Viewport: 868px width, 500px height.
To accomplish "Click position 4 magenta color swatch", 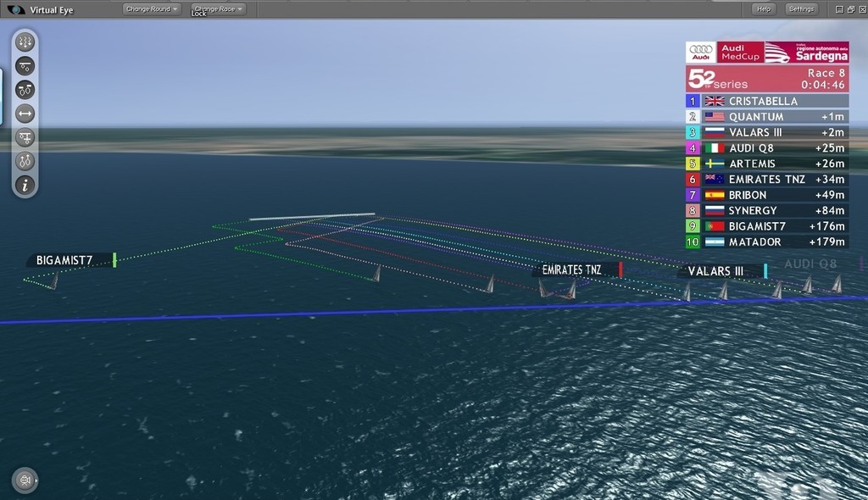I will (x=693, y=147).
